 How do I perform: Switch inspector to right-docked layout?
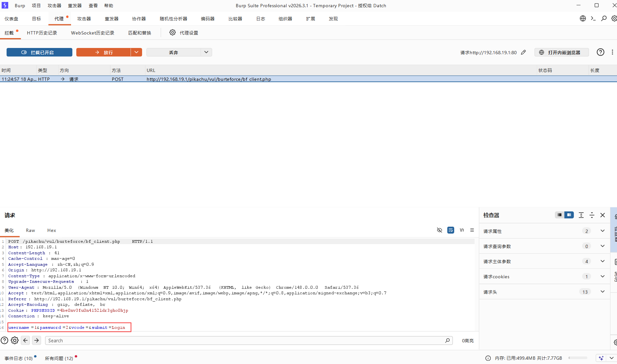569,215
